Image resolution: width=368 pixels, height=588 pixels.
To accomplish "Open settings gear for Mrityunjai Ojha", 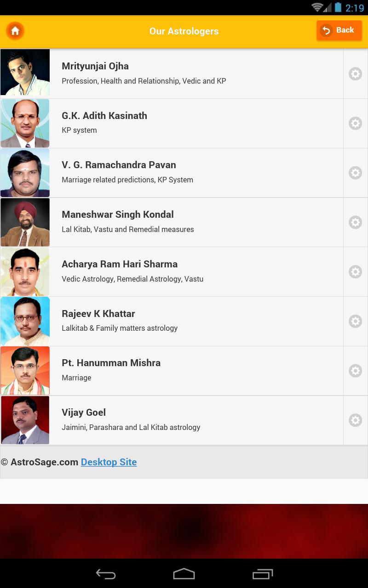I will [x=355, y=74].
